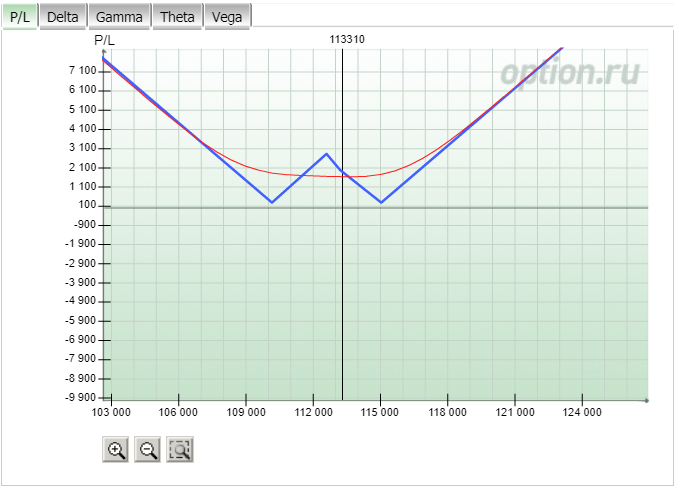Switch to the Gamma tab
Screen dimensions: 676x488
[x=119, y=17]
